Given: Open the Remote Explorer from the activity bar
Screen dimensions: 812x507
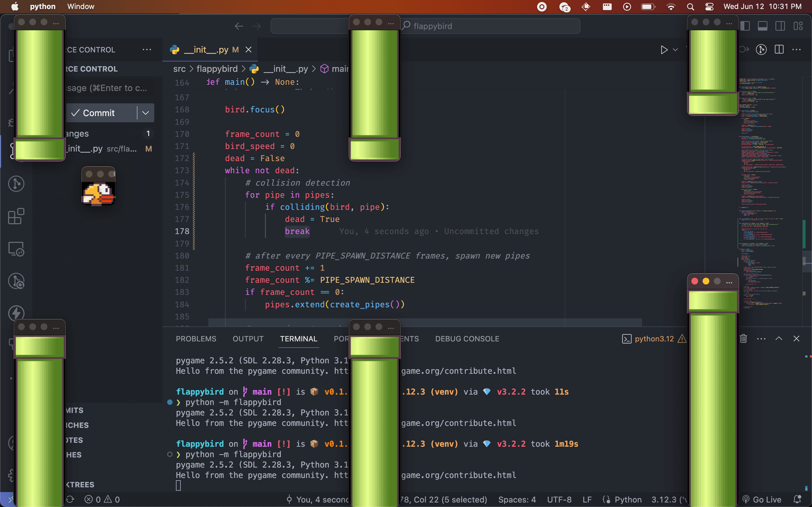Looking at the screenshot, I should [16, 249].
